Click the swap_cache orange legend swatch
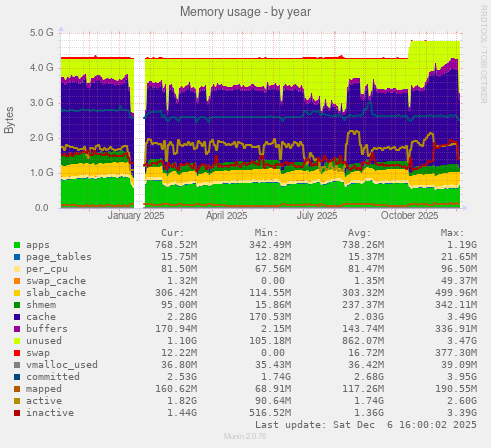This screenshot has width=491, height=448. coord(17,281)
